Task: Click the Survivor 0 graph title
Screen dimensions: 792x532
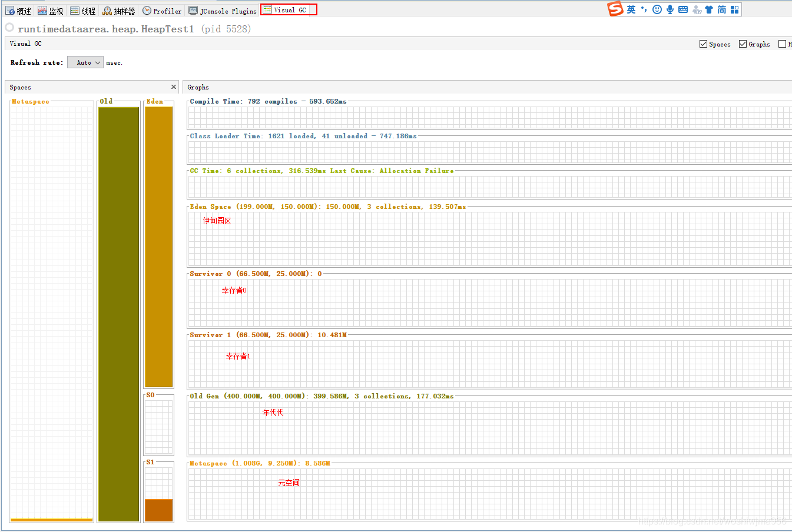Action: coord(256,274)
